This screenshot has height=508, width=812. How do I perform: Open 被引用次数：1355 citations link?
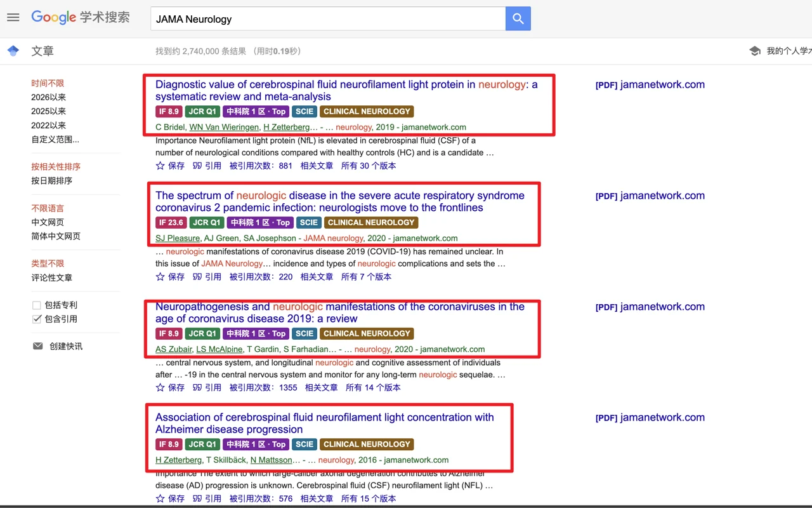coord(263,387)
